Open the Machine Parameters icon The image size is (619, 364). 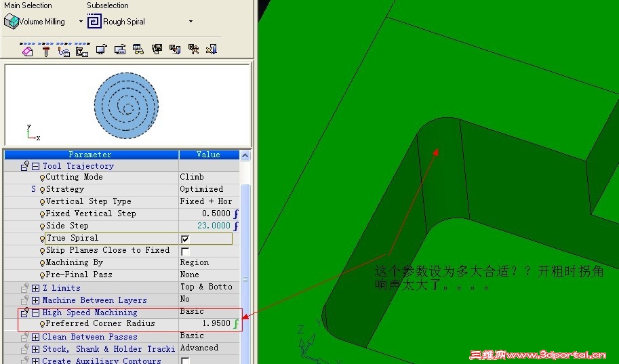(x=82, y=51)
